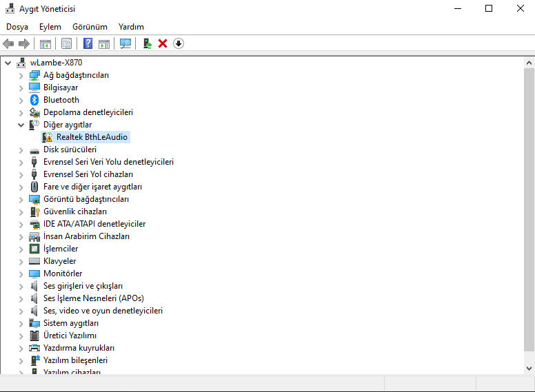
Task: Minimize the Aygıt Yöneticisi window
Action: pos(458,8)
